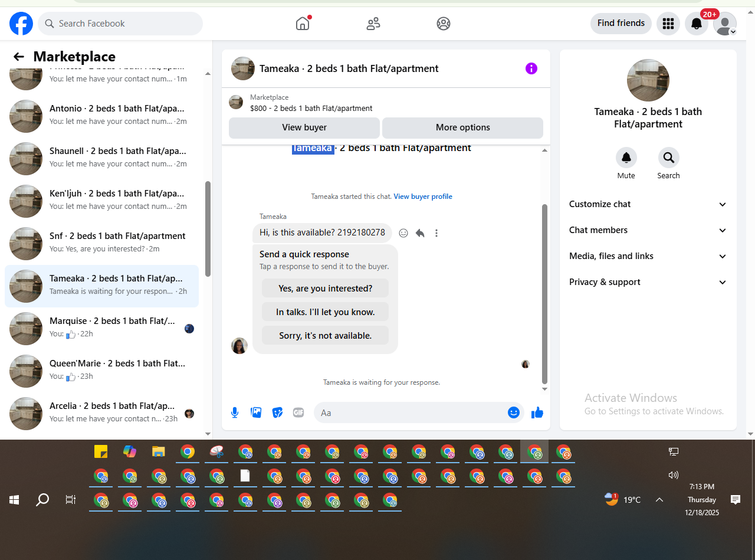
Task: Reply to Tameaka's message
Action: coord(420,233)
